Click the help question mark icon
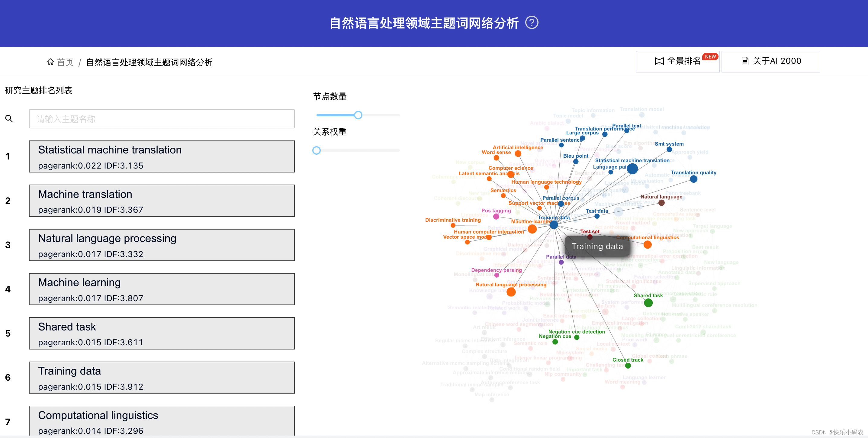 coord(532,23)
